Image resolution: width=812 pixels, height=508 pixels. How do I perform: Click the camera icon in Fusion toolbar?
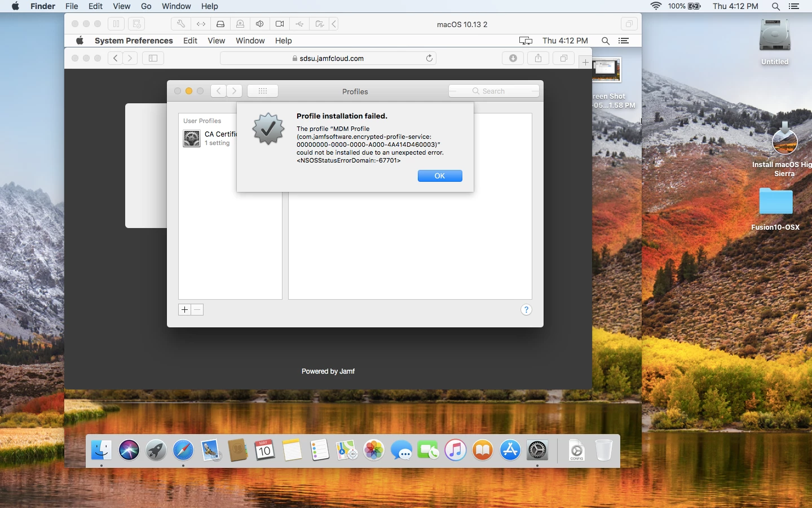point(280,24)
